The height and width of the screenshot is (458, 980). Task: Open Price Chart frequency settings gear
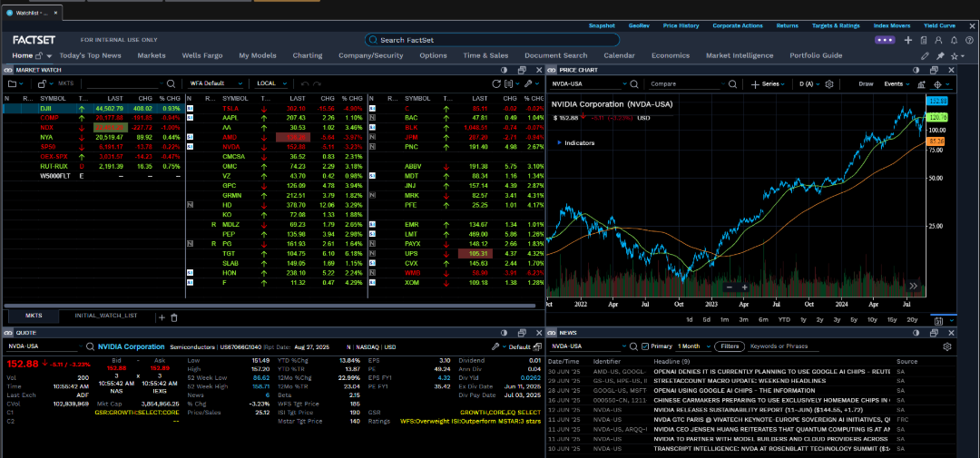pyautogui.click(x=829, y=83)
